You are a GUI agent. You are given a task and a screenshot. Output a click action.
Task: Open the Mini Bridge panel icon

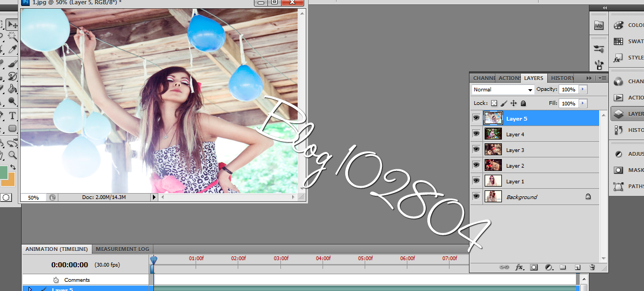click(599, 25)
